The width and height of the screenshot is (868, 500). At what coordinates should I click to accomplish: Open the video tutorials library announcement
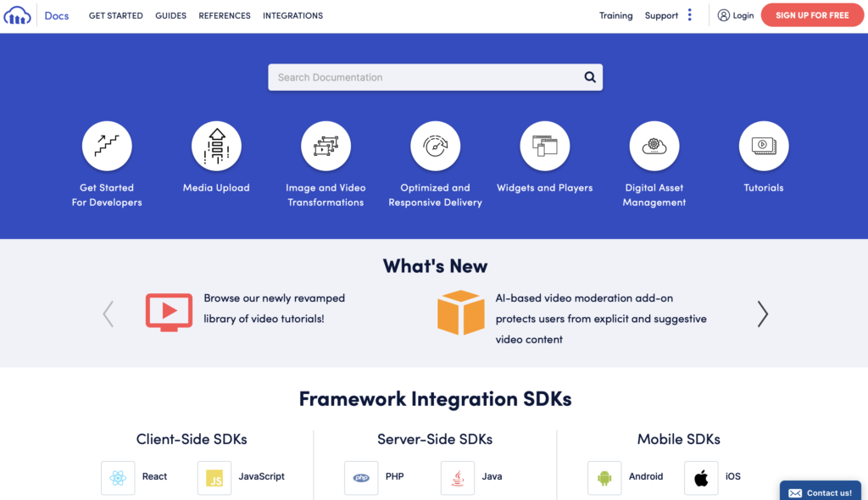[x=275, y=308]
